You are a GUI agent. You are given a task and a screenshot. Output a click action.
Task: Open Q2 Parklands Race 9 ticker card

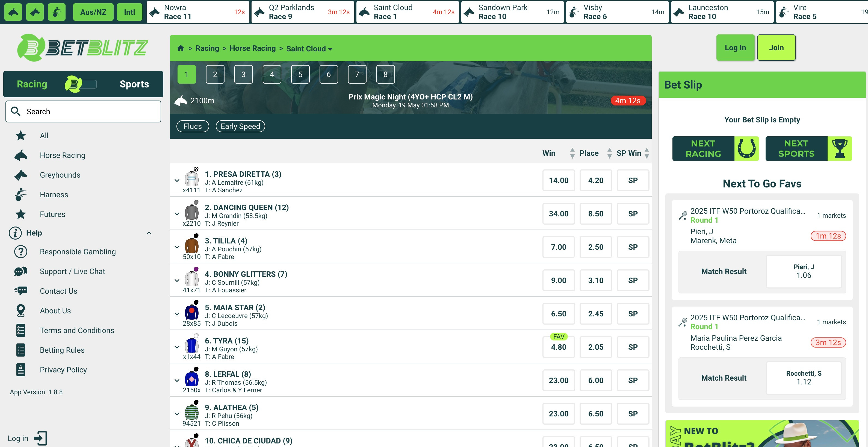click(x=303, y=12)
